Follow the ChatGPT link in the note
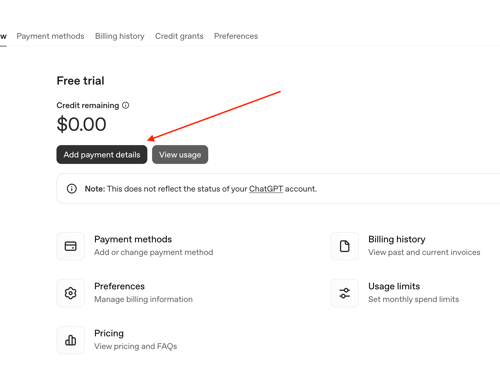 pos(266,189)
